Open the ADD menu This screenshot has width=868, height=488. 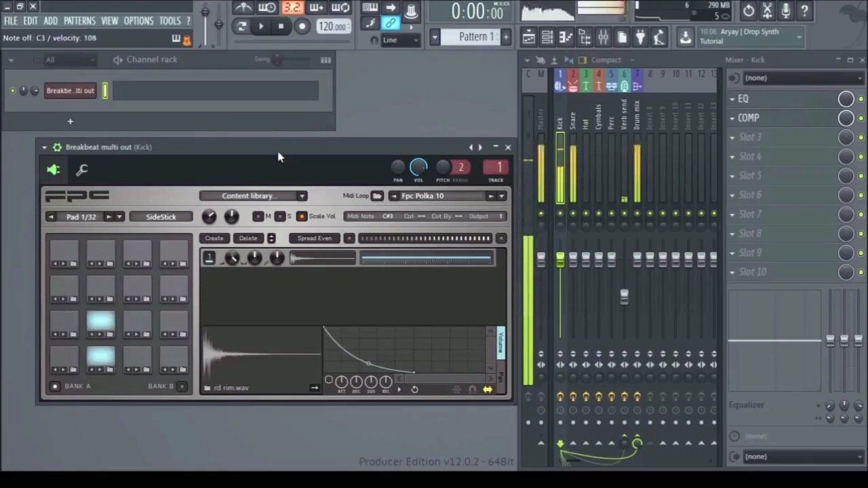point(51,21)
